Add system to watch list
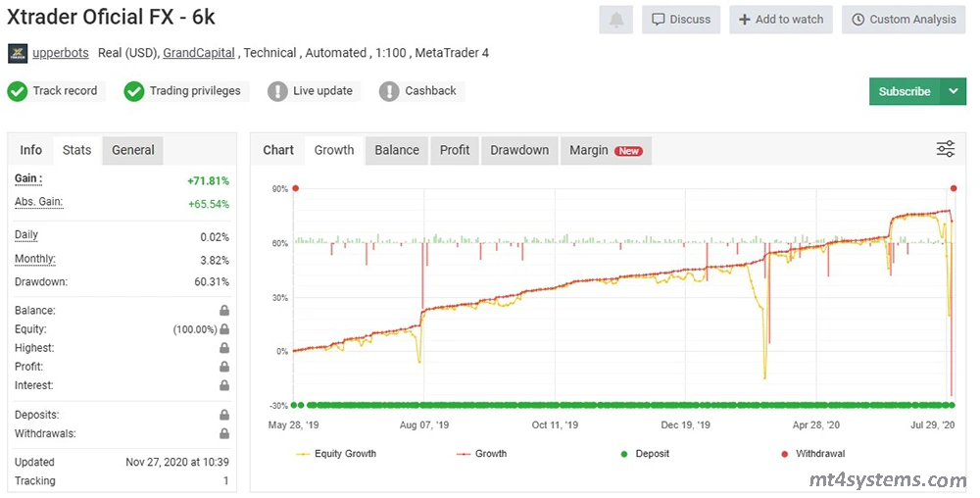 (781, 20)
